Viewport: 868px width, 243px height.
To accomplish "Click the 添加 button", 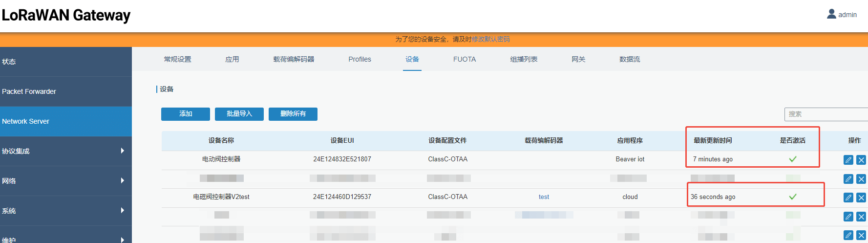I will click(x=186, y=114).
